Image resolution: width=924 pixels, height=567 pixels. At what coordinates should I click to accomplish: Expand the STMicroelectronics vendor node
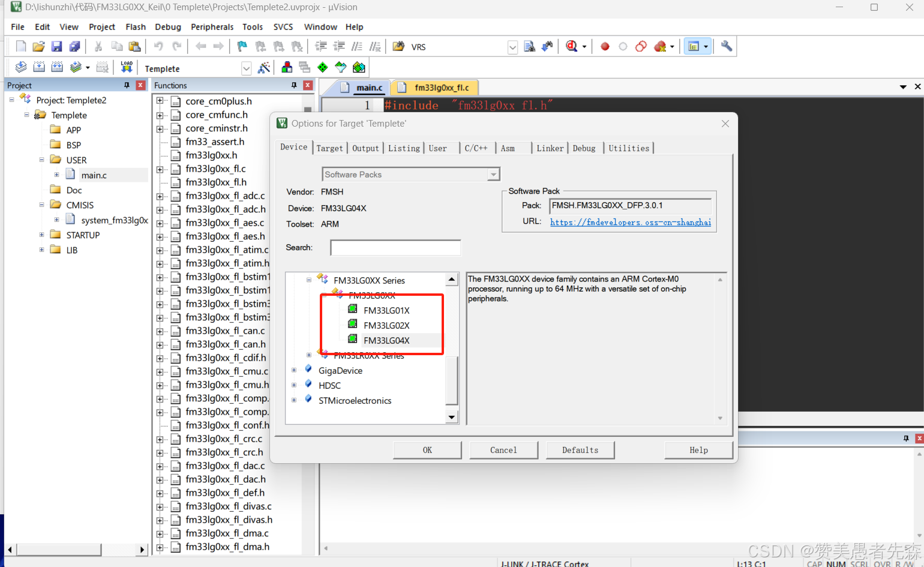(x=294, y=400)
